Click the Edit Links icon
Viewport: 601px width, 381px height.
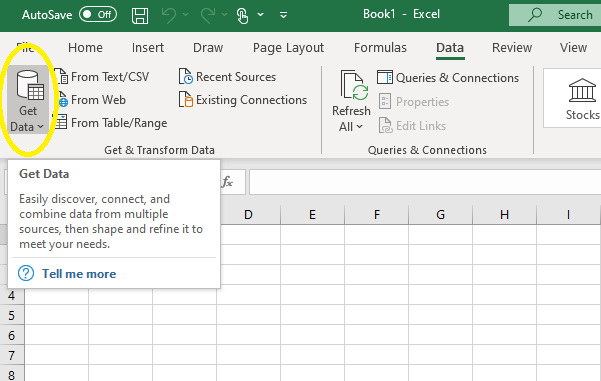click(385, 126)
